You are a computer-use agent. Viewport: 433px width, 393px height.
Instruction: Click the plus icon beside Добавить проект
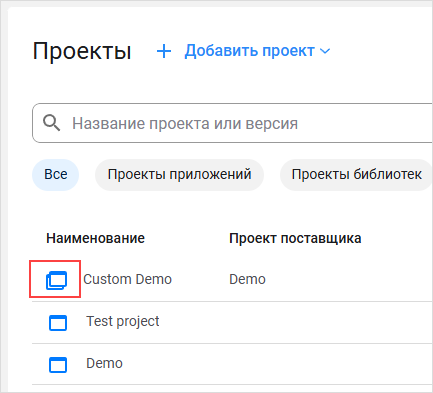tap(164, 51)
